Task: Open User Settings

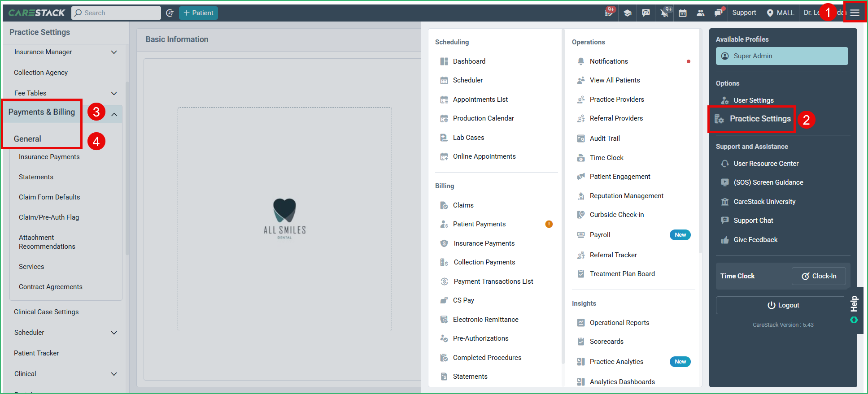Action: pyautogui.click(x=754, y=100)
